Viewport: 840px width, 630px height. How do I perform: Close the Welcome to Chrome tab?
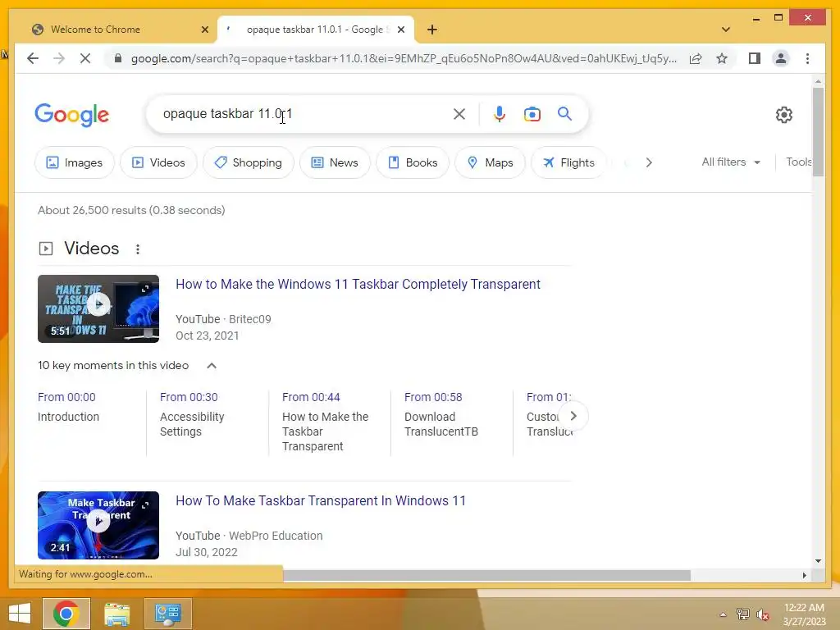click(204, 30)
